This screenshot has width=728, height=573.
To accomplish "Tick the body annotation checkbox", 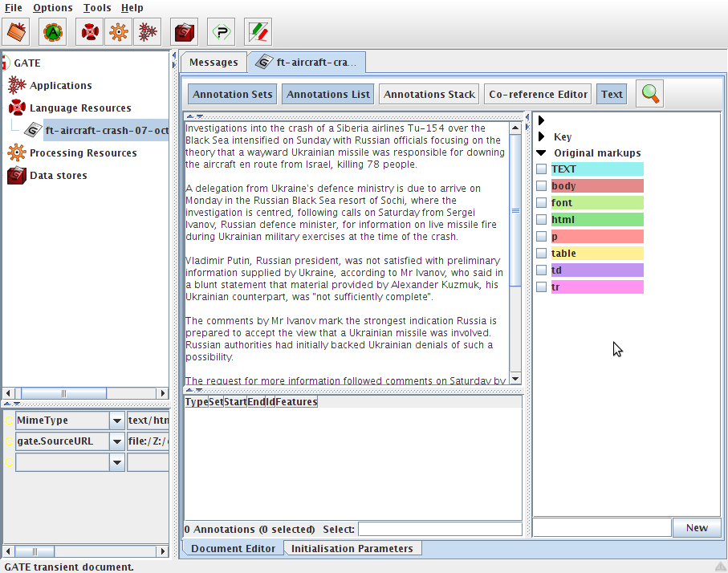I will 542,186.
